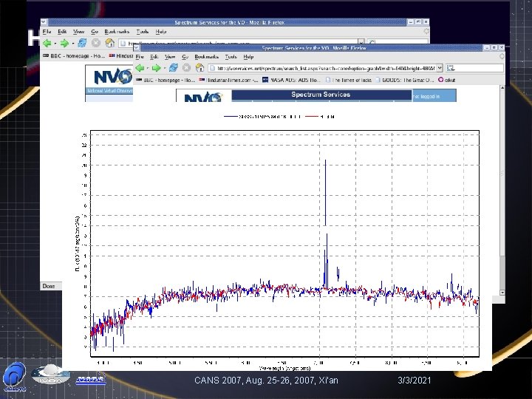Image resolution: width=532 pixels, height=399 pixels.
Task: Open the File menu in the rear Firefox window
Action: tap(46, 32)
